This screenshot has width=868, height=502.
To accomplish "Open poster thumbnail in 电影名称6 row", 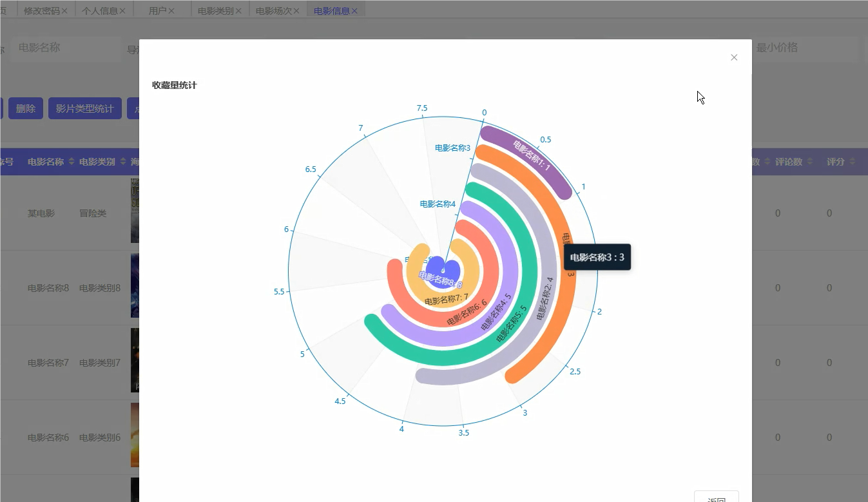I will point(135,435).
